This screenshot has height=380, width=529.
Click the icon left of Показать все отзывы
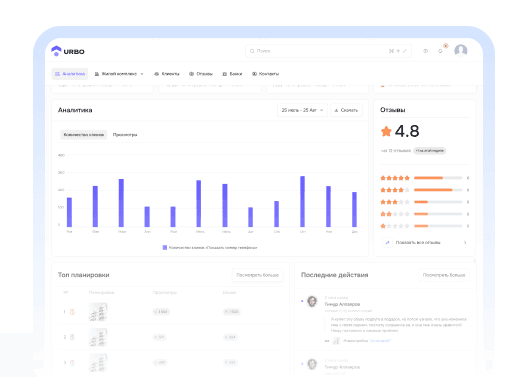pos(387,242)
